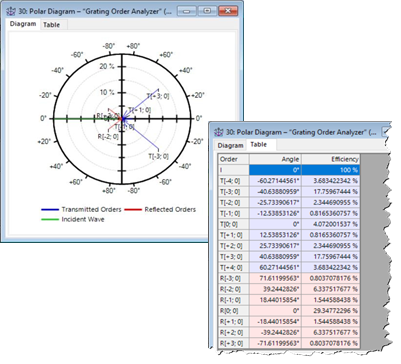
Task: Open Diagram tab in second window
Action: click(231, 145)
